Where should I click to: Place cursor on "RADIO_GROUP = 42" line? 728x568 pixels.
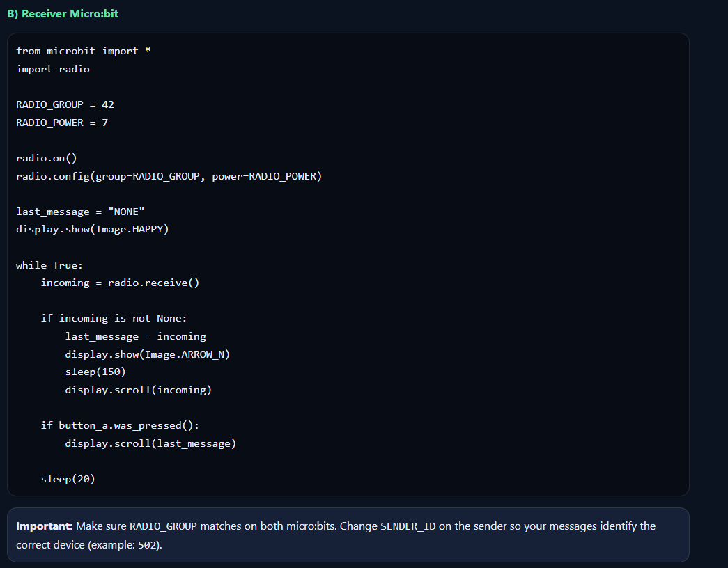[x=65, y=104]
